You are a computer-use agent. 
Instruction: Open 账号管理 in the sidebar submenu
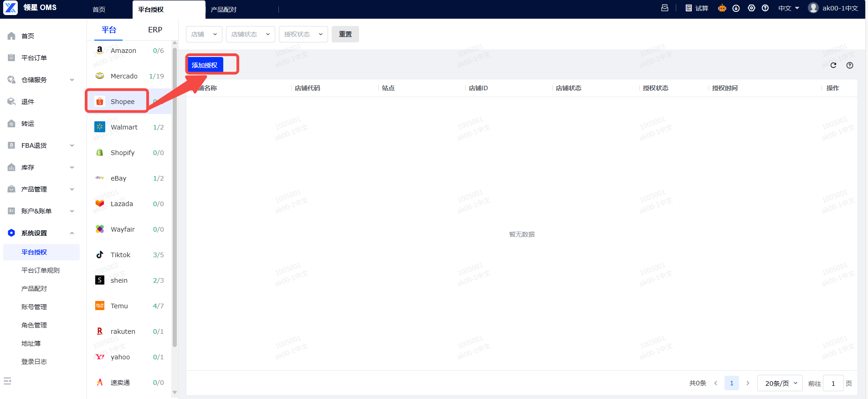click(x=34, y=307)
